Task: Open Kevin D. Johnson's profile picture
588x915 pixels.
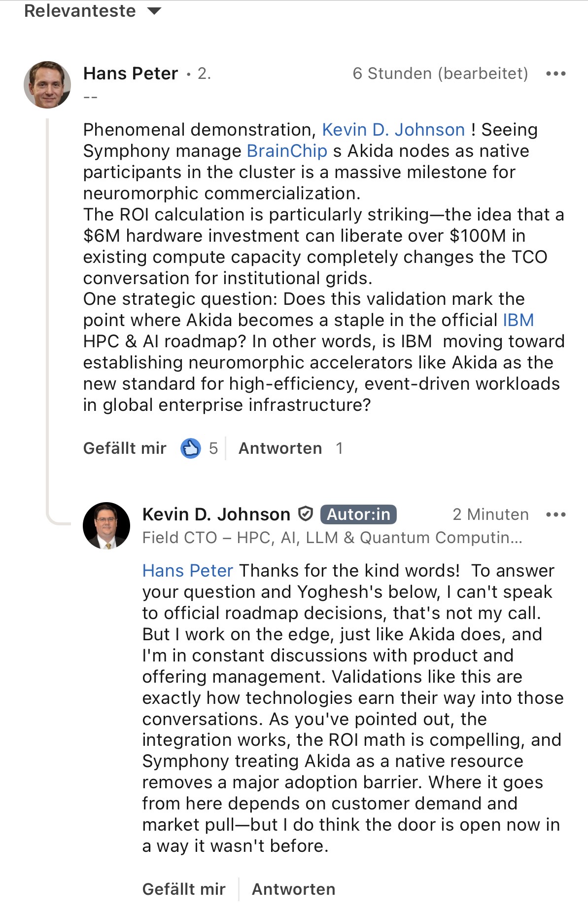Action: click(x=106, y=526)
